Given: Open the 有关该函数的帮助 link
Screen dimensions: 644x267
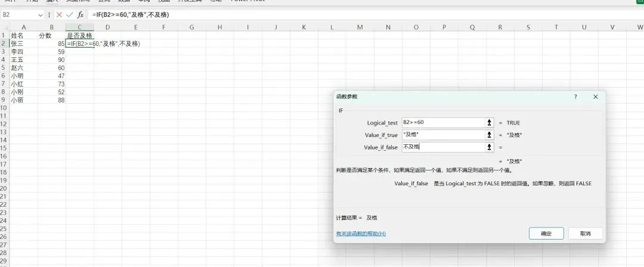Looking at the screenshot, I should click(x=361, y=234).
